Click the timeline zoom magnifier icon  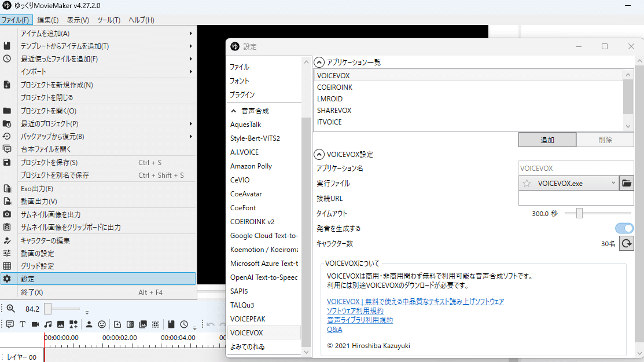pos(10,309)
